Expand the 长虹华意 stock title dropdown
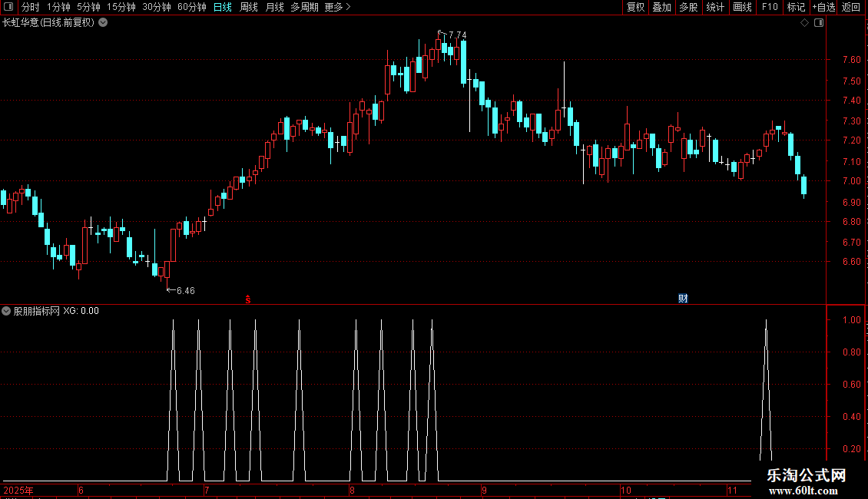 (103, 23)
